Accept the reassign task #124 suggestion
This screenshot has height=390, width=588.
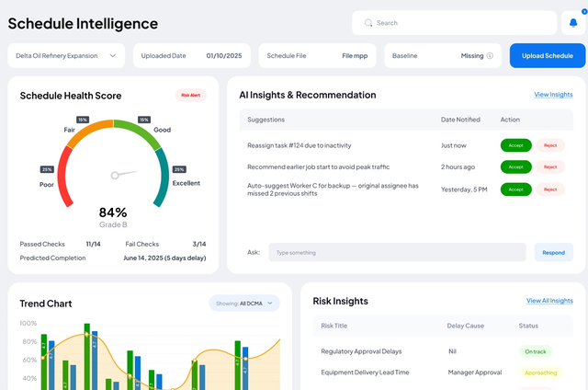(515, 145)
